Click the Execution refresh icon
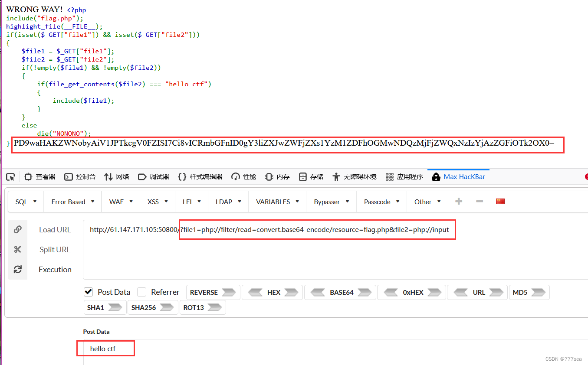The width and height of the screenshot is (588, 365). (x=18, y=269)
